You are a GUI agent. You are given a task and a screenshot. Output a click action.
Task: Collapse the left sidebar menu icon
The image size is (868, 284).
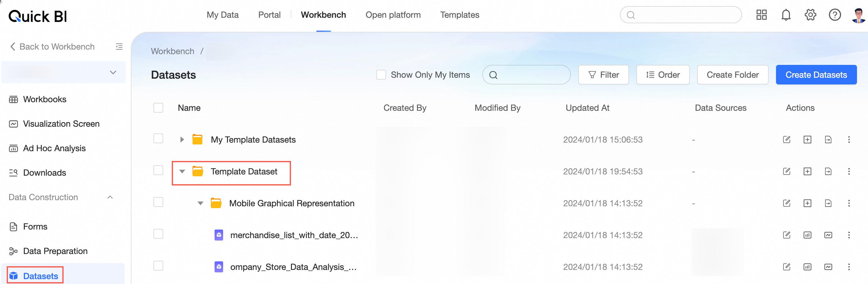pyautogui.click(x=119, y=47)
